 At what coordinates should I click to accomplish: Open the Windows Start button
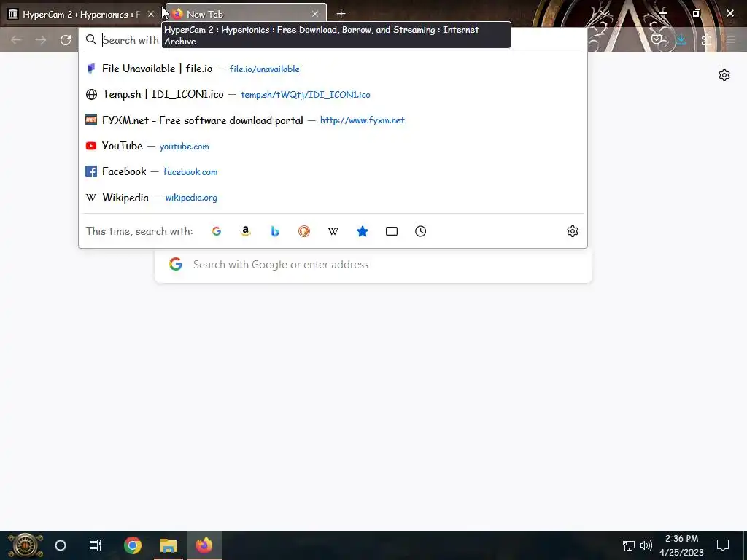click(25, 545)
